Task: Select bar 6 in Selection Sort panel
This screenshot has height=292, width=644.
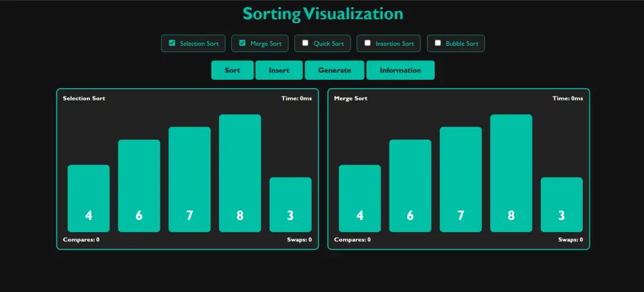Action: (x=139, y=186)
